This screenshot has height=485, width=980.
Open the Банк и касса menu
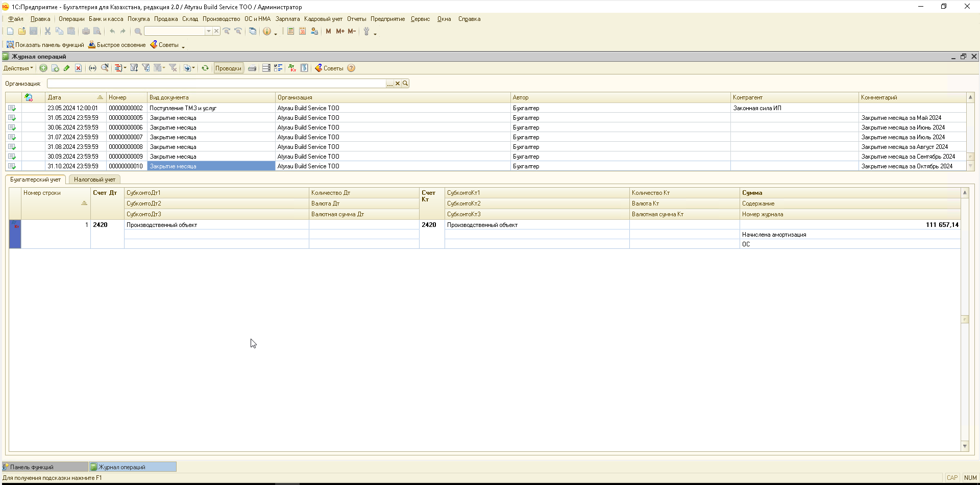point(106,19)
